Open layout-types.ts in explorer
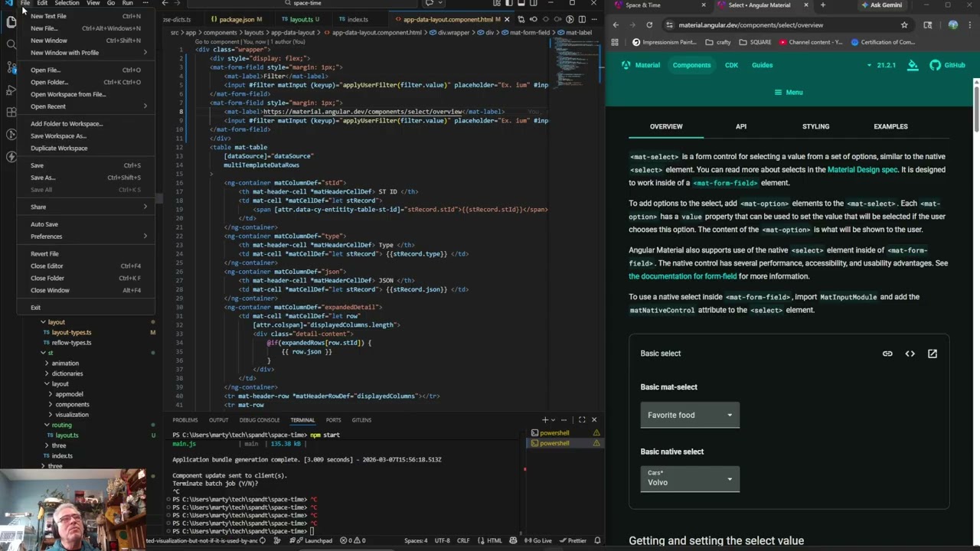Viewport: 980px width, 551px height. pos(71,333)
